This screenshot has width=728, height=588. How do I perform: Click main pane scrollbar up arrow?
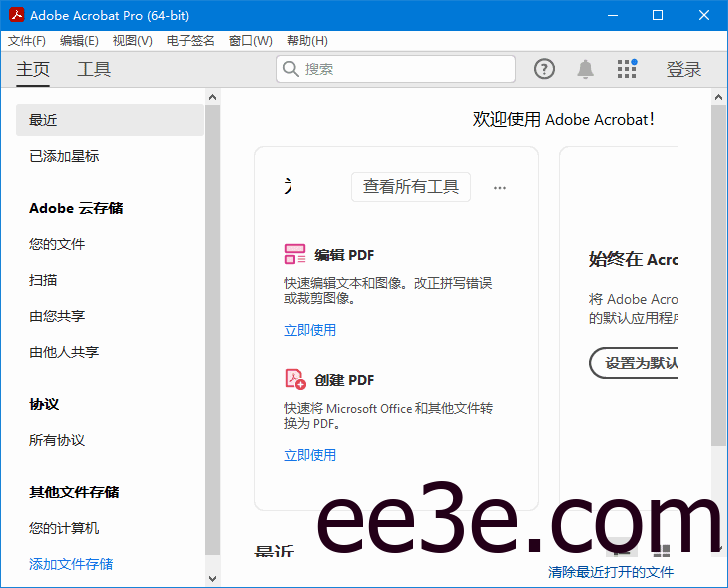718,97
